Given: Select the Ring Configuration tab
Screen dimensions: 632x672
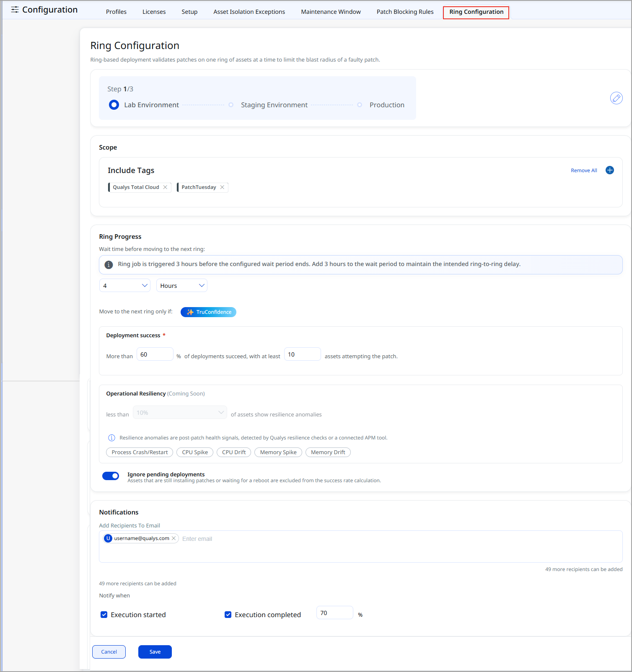Looking at the screenshot, I should [476, 12].
